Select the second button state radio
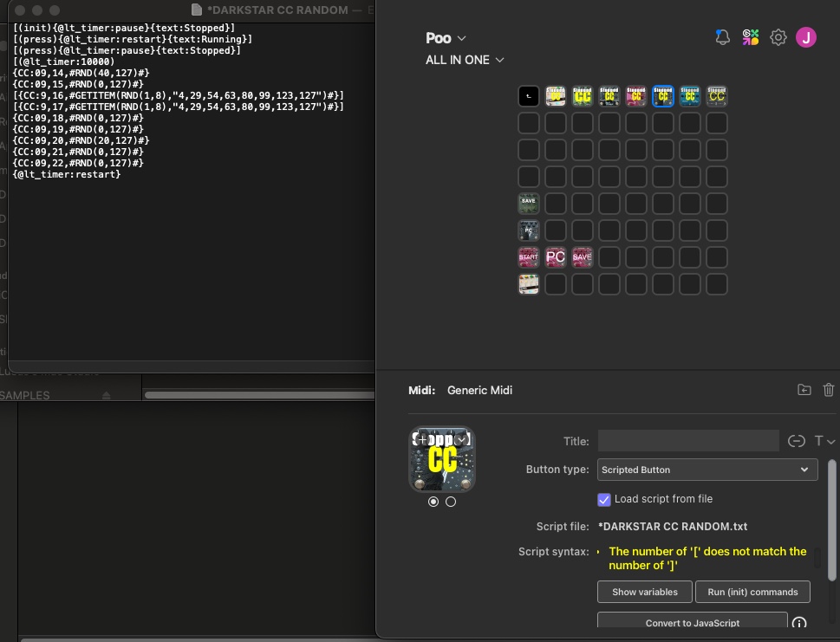This screenshot has width=840, height=642. pos(451,502)
